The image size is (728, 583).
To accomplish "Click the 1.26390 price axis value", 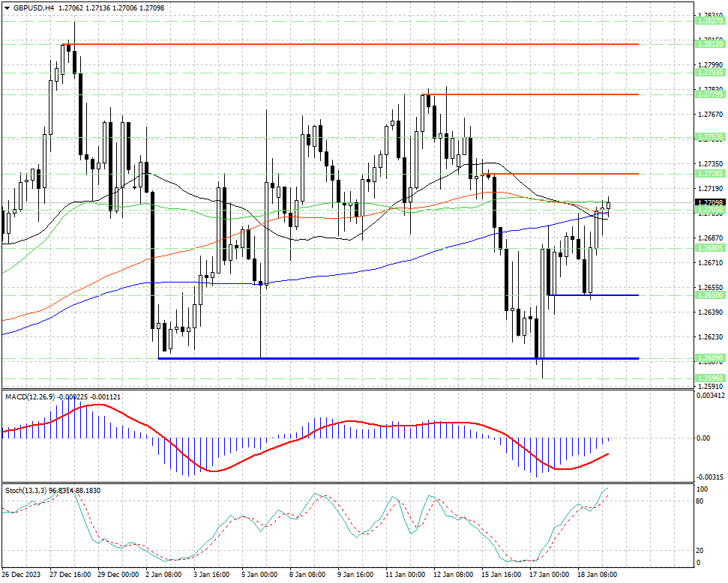I will click(x=710, y=312).
